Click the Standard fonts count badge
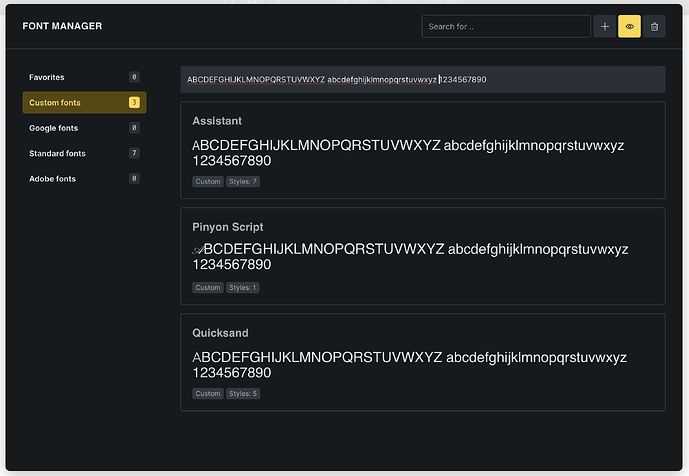The height and width of the screenshot is (476, 689). point(134,153)
